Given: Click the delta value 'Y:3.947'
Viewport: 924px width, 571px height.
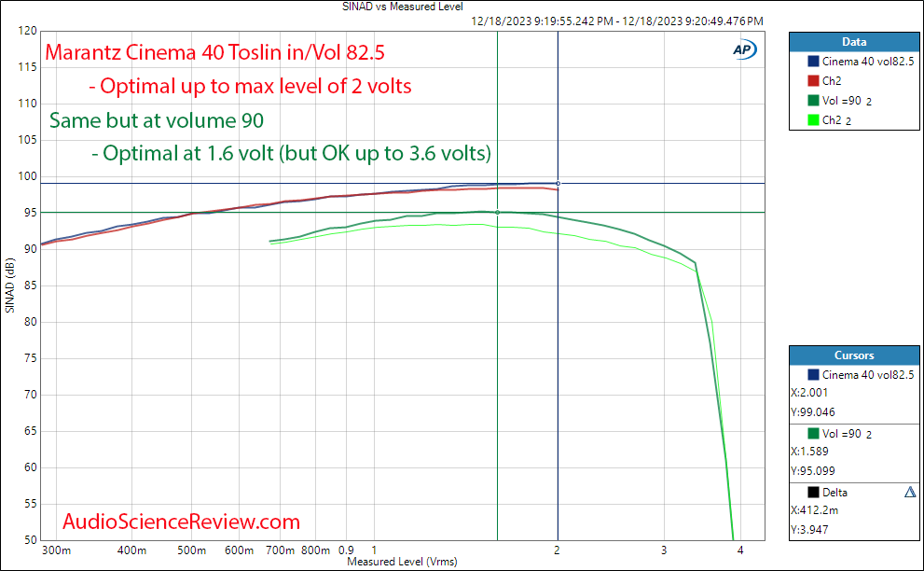Looking at the screenshot, I should (x=809, y=529).
